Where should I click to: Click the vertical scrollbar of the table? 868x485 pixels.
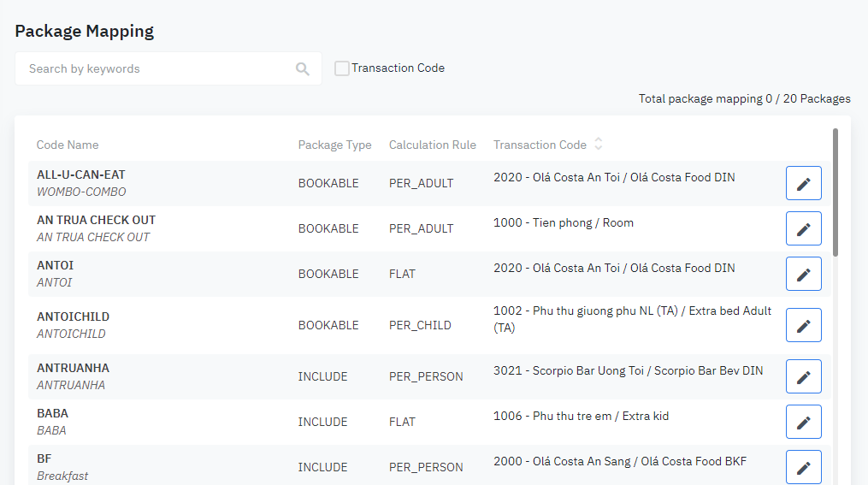[x=836, y=192]
